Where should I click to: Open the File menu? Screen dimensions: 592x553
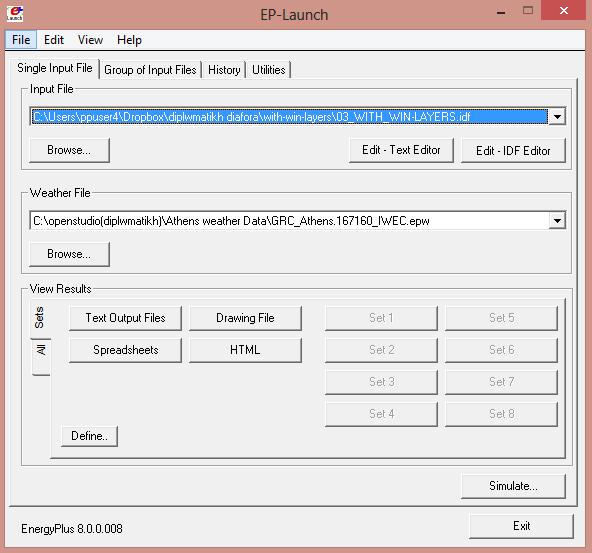pyautogui.click(x=21, y=40)
